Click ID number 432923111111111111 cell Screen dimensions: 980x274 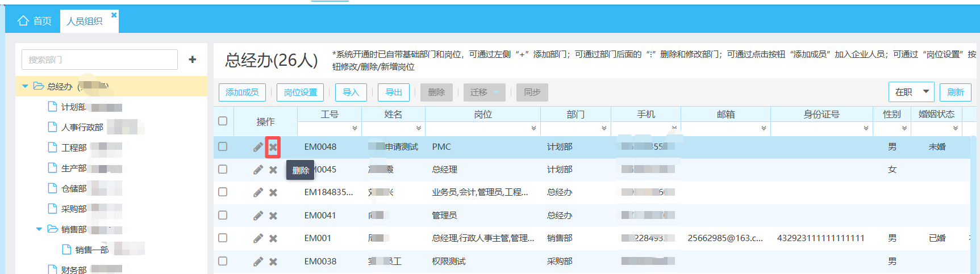(x=821, y=238)
